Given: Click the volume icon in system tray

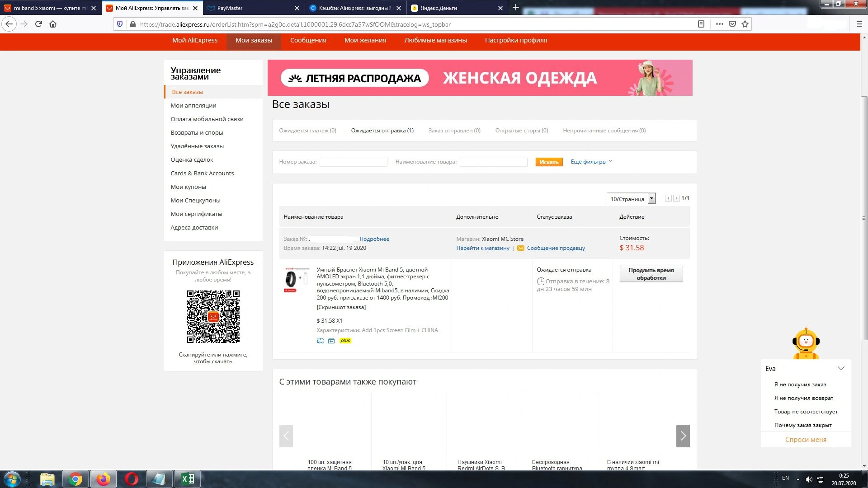Looking at the screenshot, I should pos(809,479).
